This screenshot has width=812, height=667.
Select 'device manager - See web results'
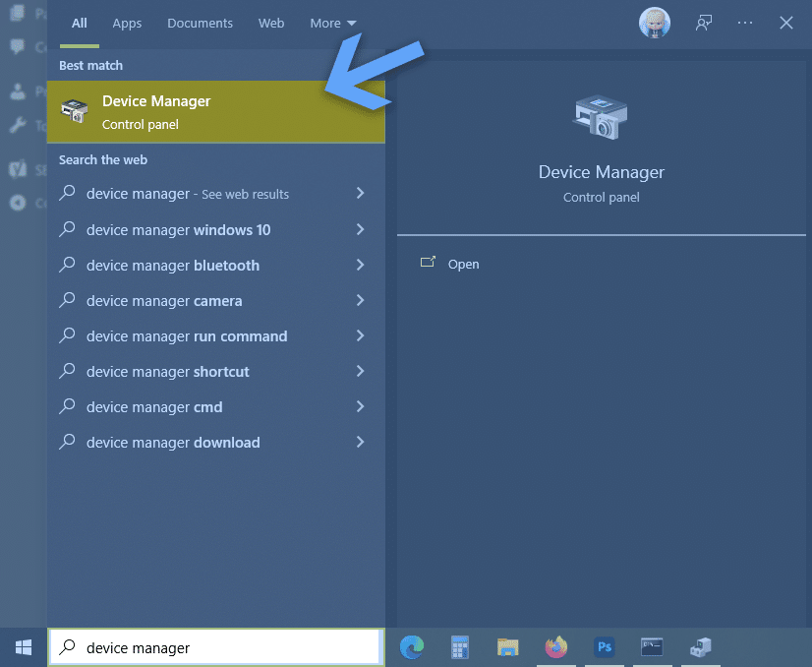[216, 194]
